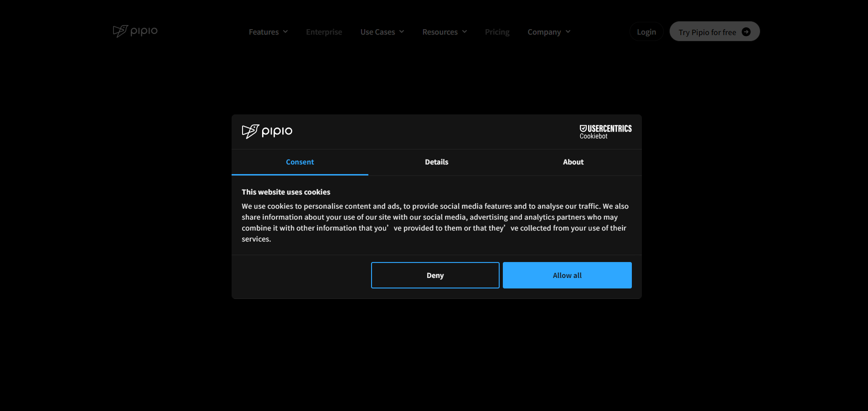
Task: Expand the Features dropdown menu
Action: (x=268, y=32)
